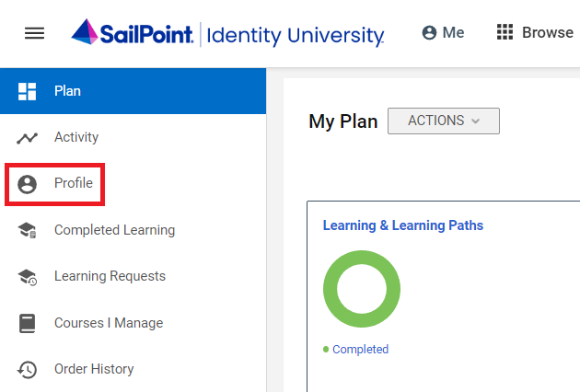580x392 pixels.
Task: Expand the ACTIONS dropdown
Action: point(444,121)
